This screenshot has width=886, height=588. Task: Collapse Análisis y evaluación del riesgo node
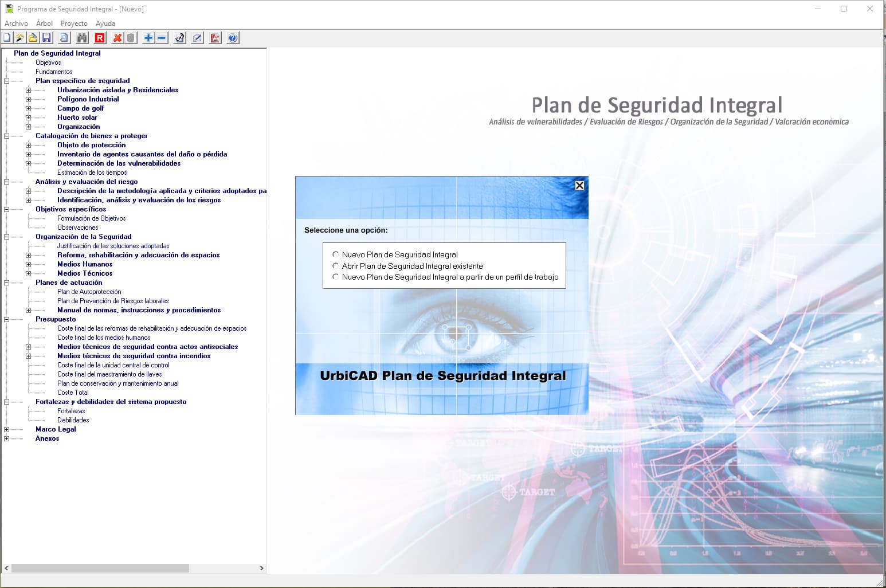pyautogui.click(x=6, y=182)
